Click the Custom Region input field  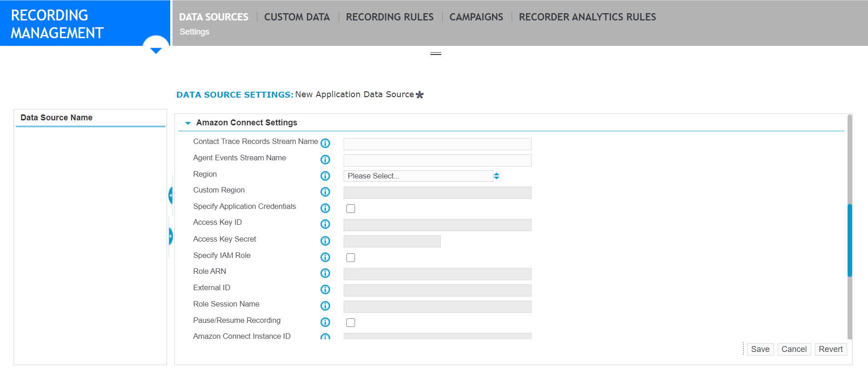point(437,193)
